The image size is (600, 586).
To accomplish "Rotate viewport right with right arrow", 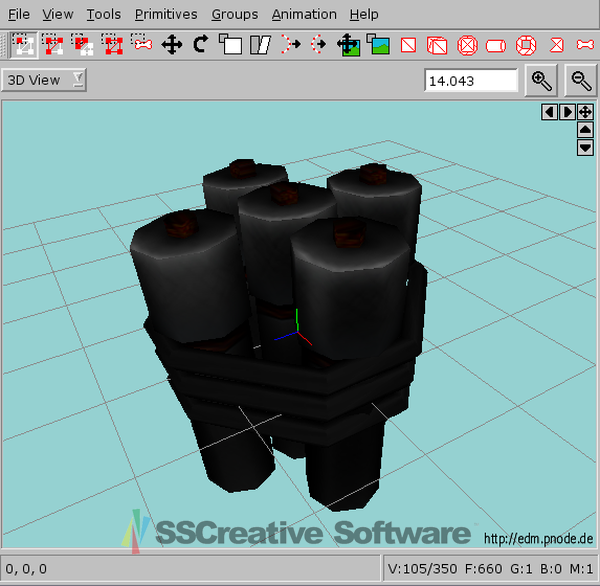I will [567, 112].
